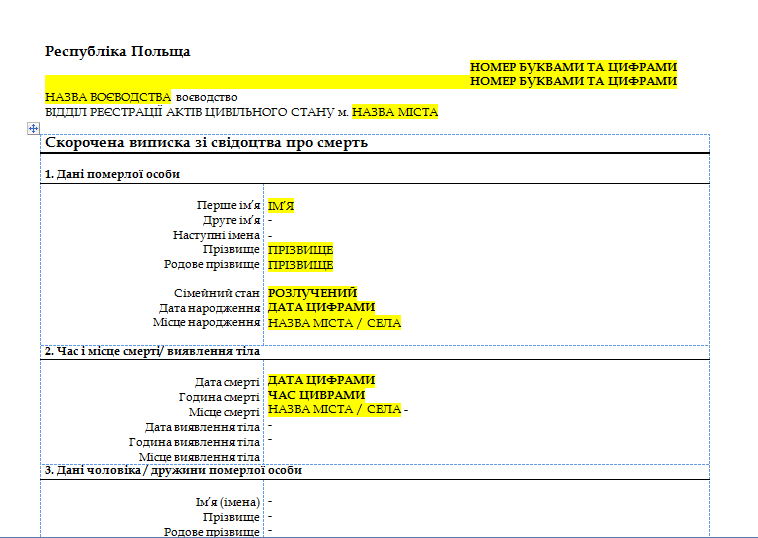The width and height of the screenshot is (758, 538).
Task: Select the 'ПРІЗВИЩЕ' placeholder beside 'Прізвище'
Action: (301, 250)
